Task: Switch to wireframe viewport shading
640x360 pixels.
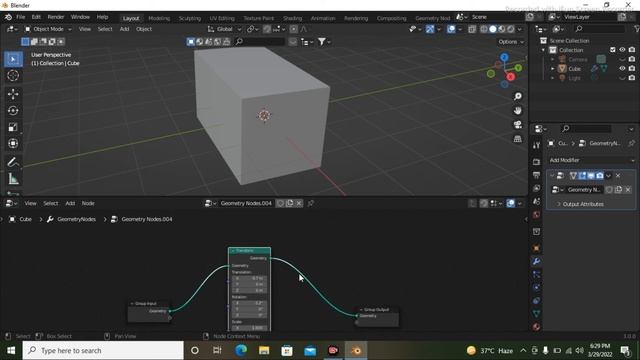Action: point(484,29)
